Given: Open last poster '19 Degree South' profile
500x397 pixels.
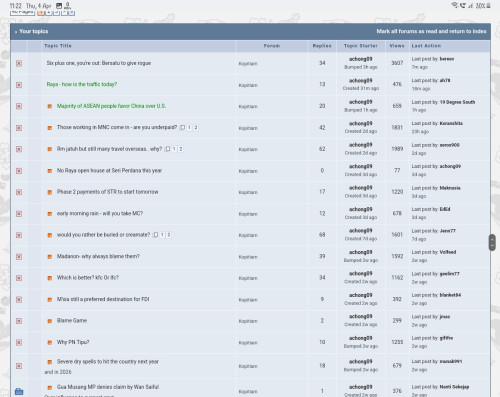Looking at the screenshot, I should pyautogui.click(x=457, y=102).
